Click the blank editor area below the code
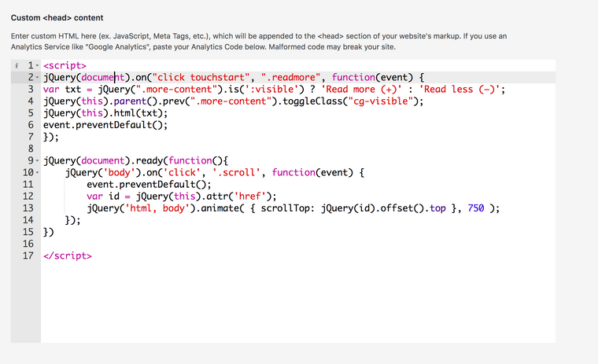598x364 pixels. 299,307
